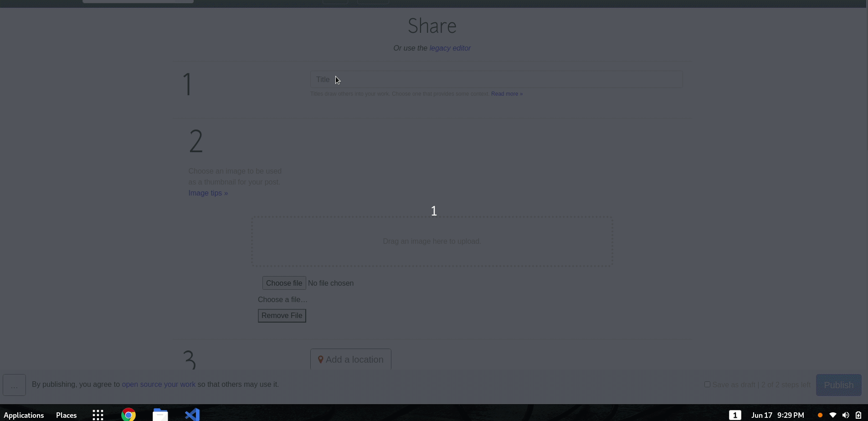Viewport: 868px width, 421px height.
Task: Click the Add a location button
Action: click(350, 359)
